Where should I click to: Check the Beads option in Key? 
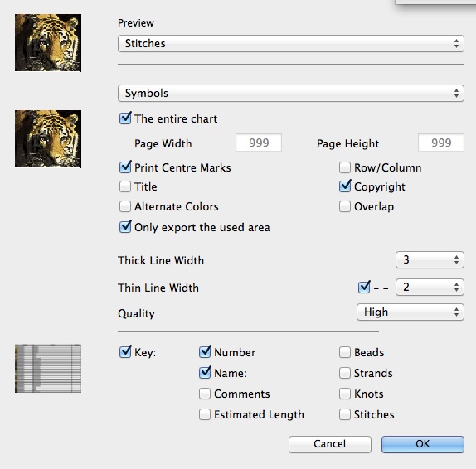345,352
